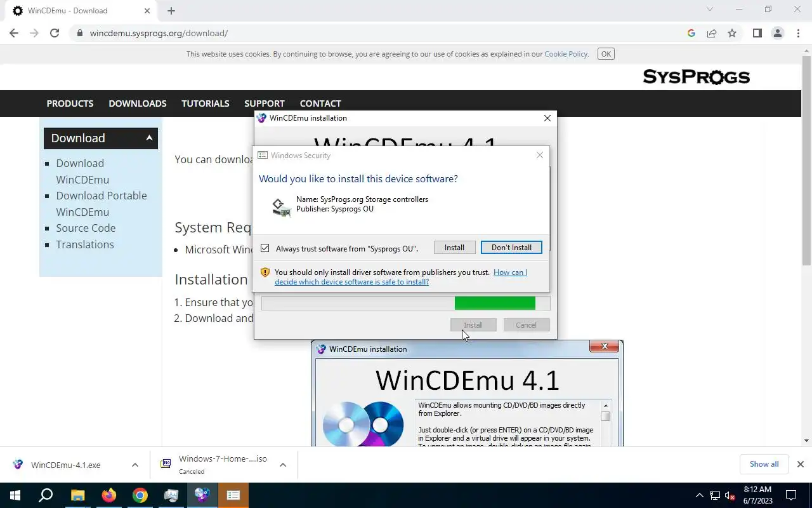Open the CONTACT menu
This screenshot has height=508, width=812.
[x=320, y=104]
